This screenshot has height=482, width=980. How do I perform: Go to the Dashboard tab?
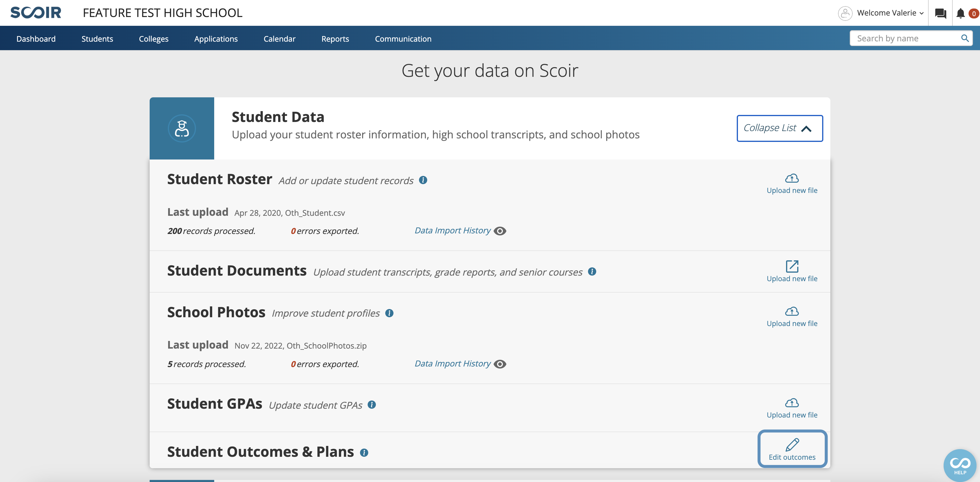[x=36, y=38]
